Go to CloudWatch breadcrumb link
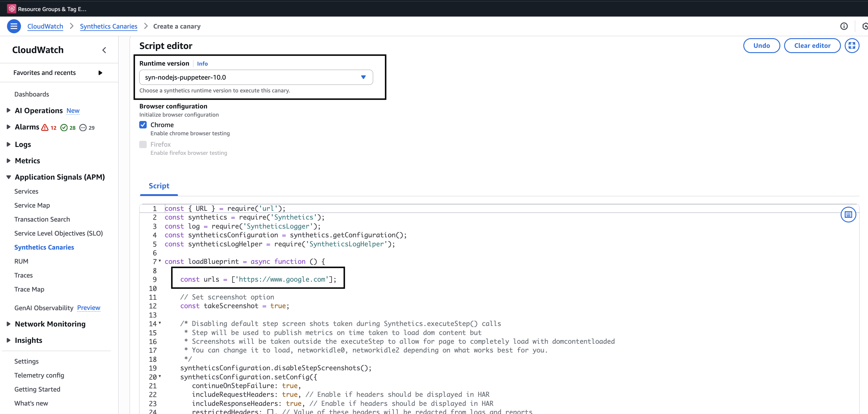The image size is (868, 414). tap(45, 26)
